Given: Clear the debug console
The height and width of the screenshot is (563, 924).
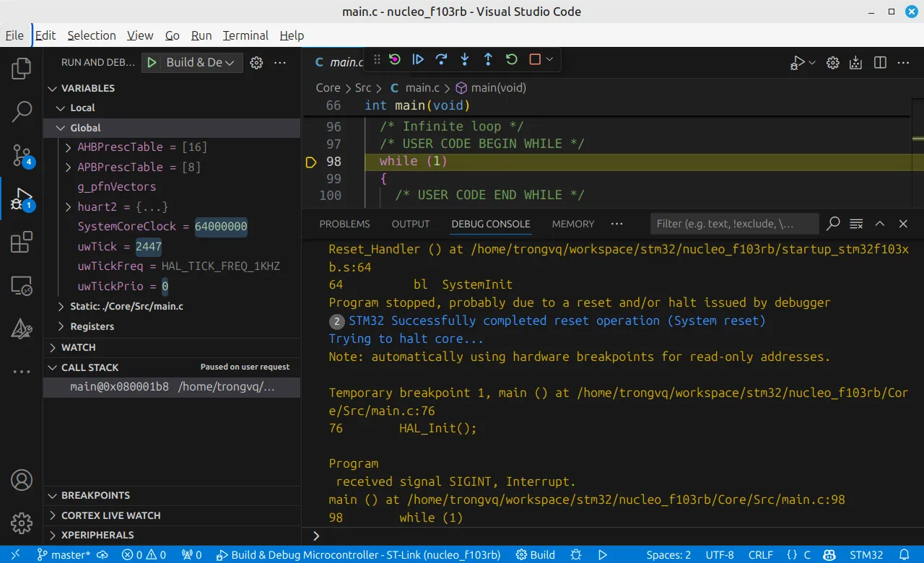Looking at the screenshot, I should [856, 224].
